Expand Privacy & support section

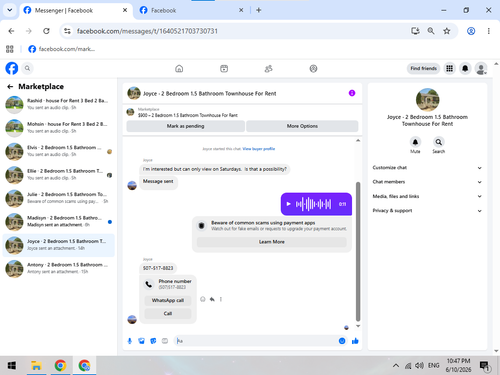427,211
